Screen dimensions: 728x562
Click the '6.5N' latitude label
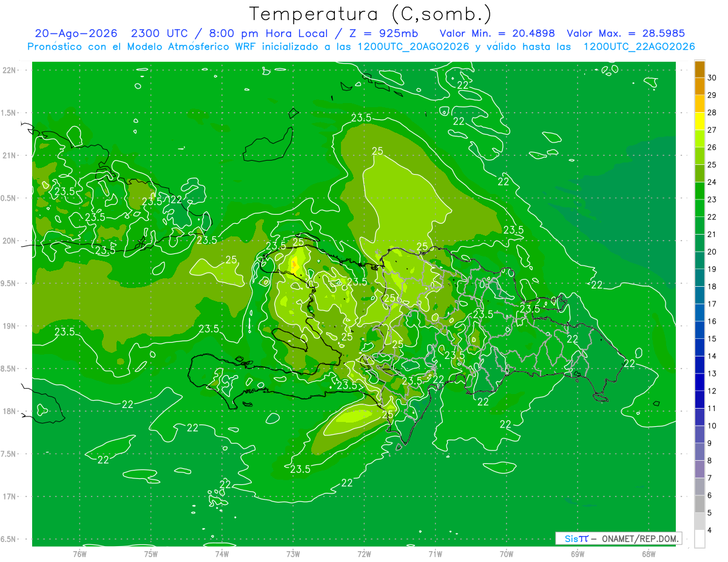point(9,539)
